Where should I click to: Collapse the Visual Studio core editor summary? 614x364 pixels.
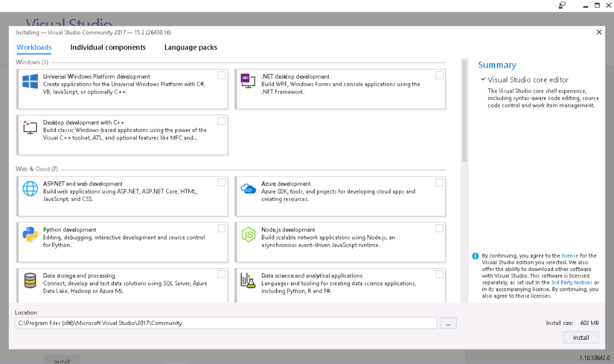483,79
